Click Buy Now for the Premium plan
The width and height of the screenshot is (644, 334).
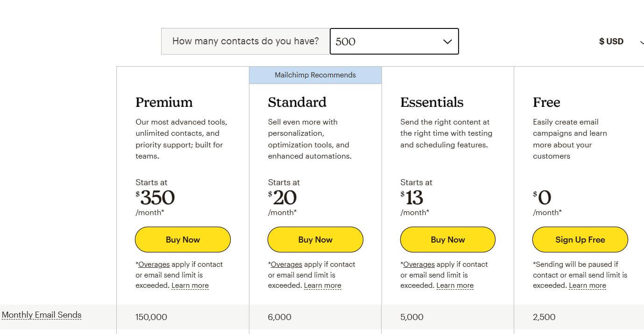[183, 239]
